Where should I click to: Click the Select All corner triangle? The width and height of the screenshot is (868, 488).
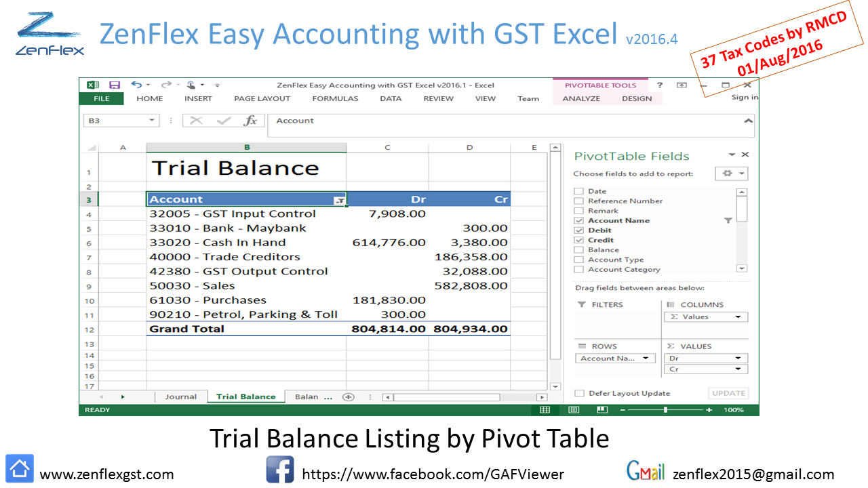(x=92, y=148)
